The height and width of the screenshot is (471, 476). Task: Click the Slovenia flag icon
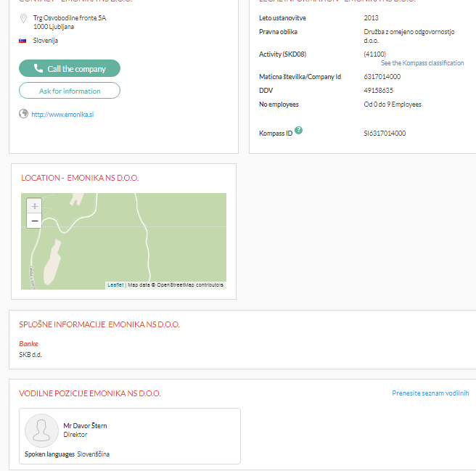pyautogui.click(x=23, y=41)
